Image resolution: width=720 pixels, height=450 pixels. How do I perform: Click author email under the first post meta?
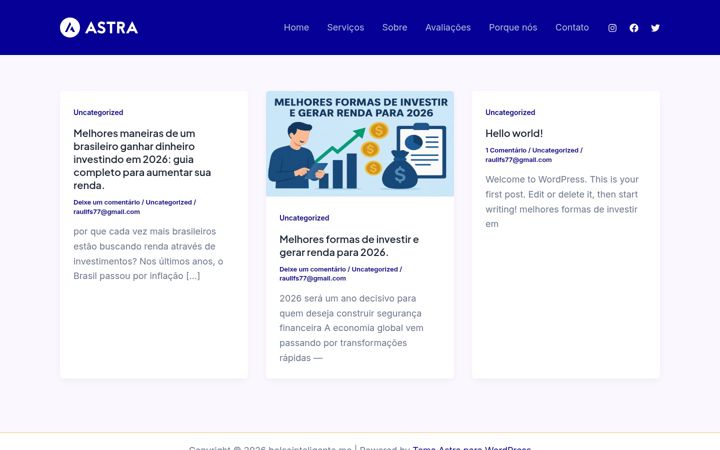[x=107, y=212]
